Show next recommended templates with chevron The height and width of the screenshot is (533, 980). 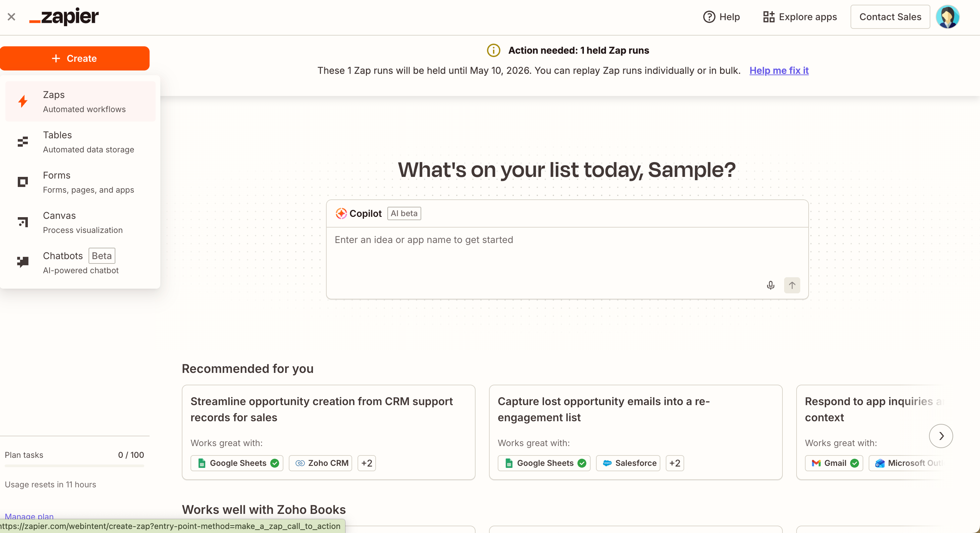(x=940, y=436)
